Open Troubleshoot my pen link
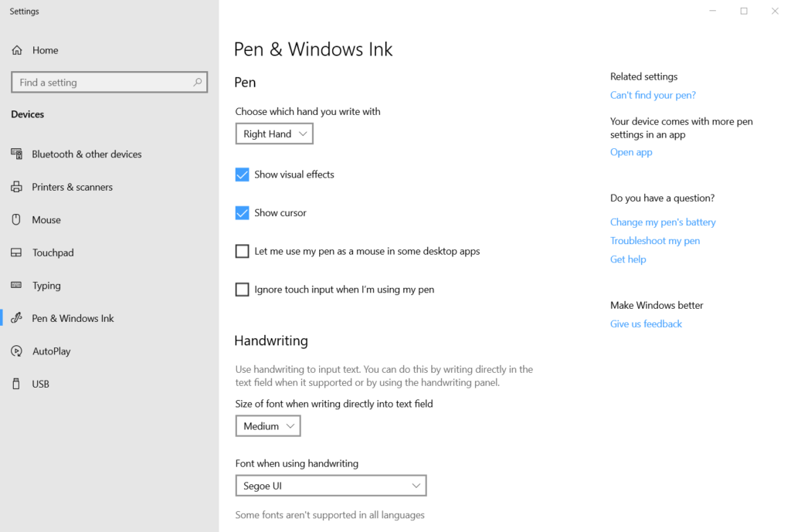Image resolution: width=791 pixels, height=532 pixels. tap(655, 241)
